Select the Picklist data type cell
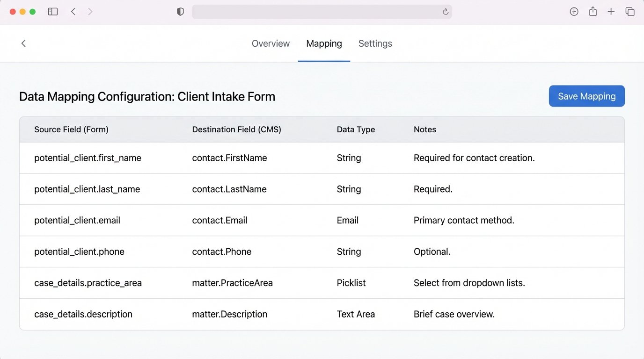644x359 pixels. 351,283
